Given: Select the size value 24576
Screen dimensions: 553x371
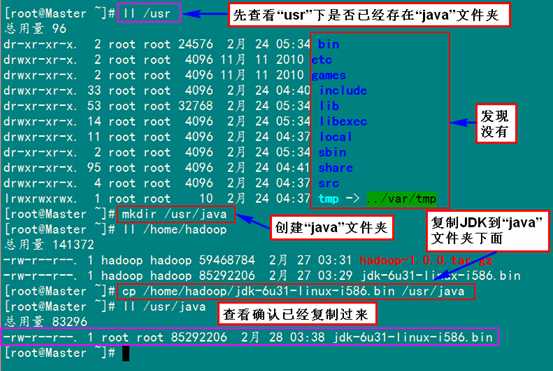Looking at the screenshot, I should point(196,44).
